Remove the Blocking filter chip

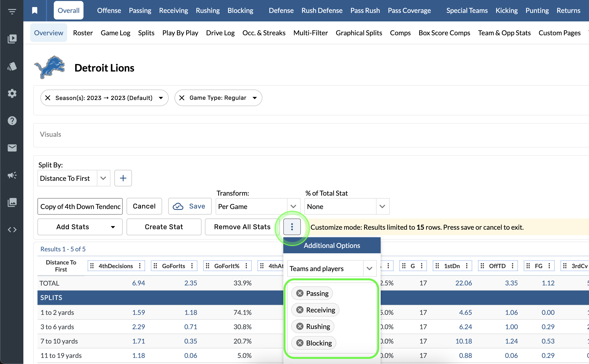click(300, 343)
